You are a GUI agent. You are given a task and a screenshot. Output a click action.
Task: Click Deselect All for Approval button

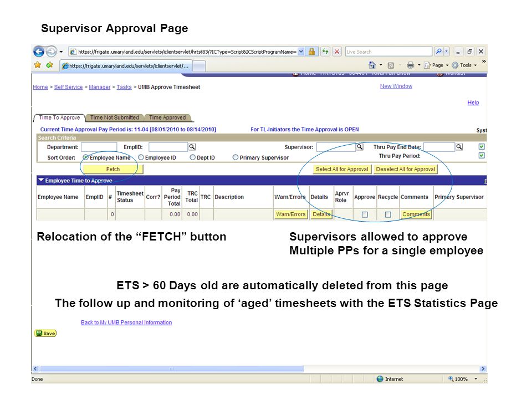click(406, 169)
